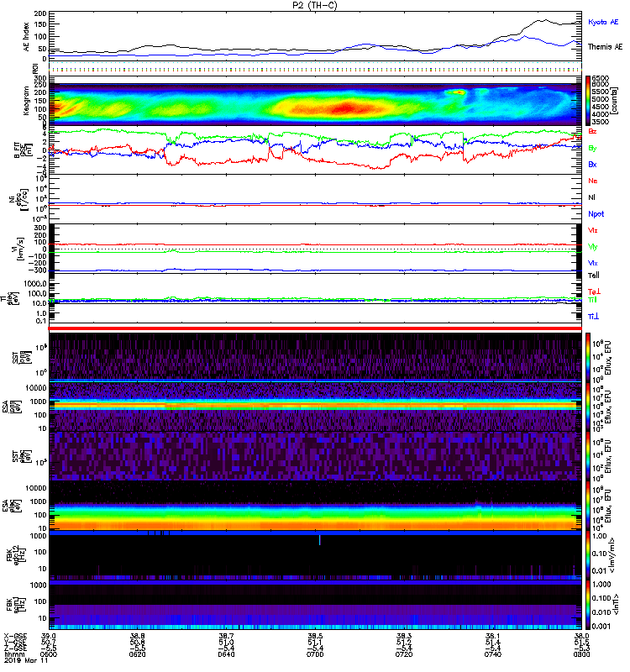
Task: Click the "AE Index" y-axis label
Action: (x=26, y=37)
